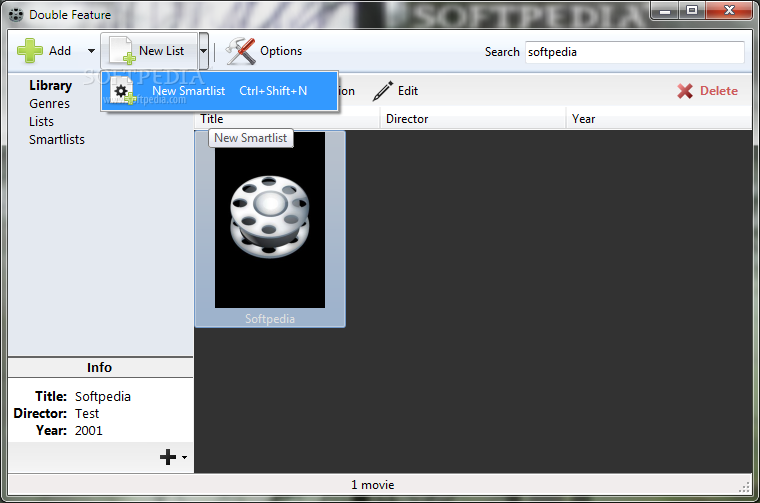This screenshot has width=760, height=503.
Task: Select Library in the sidebar
Action: (50, 85)
